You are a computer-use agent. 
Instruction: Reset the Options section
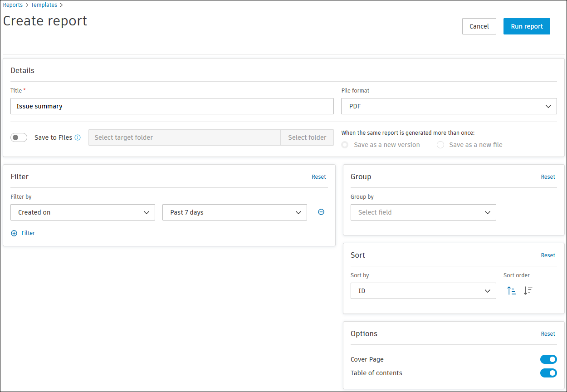click(x=548, y=334)
